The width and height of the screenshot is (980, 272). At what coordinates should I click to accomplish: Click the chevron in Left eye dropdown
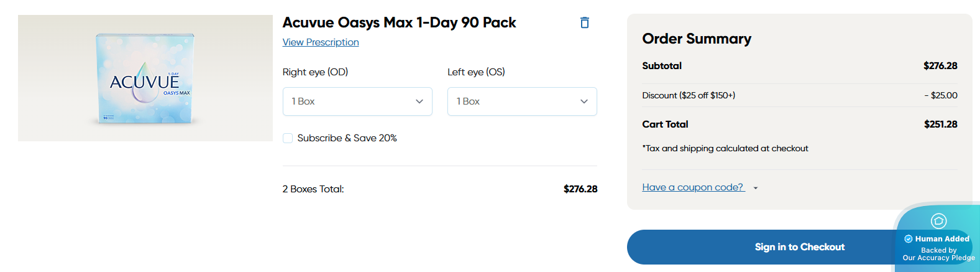(x=584, y=101)
